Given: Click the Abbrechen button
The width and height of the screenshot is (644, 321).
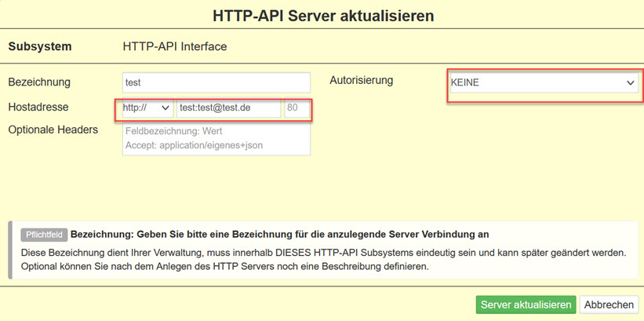Looking at the screenshot, I should pos(609,305).
